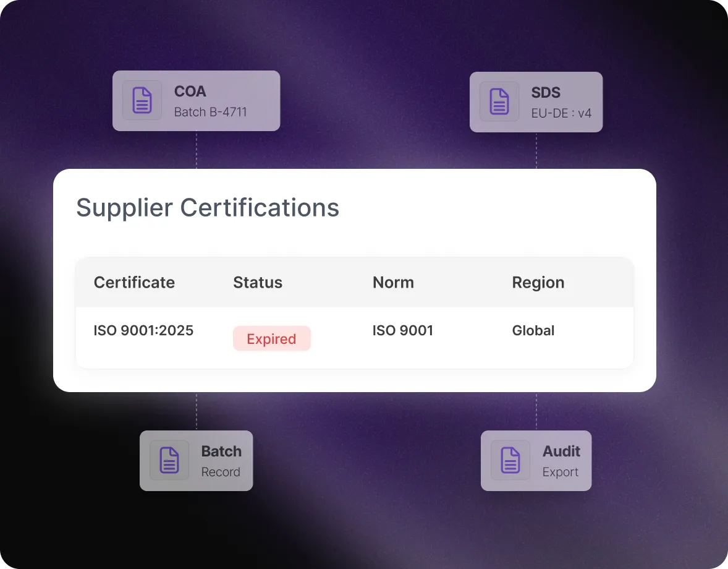The image size is (728, 569).
Task: Click the ISO 9001:2025 certificate row
Action: (x=143, y=330)
